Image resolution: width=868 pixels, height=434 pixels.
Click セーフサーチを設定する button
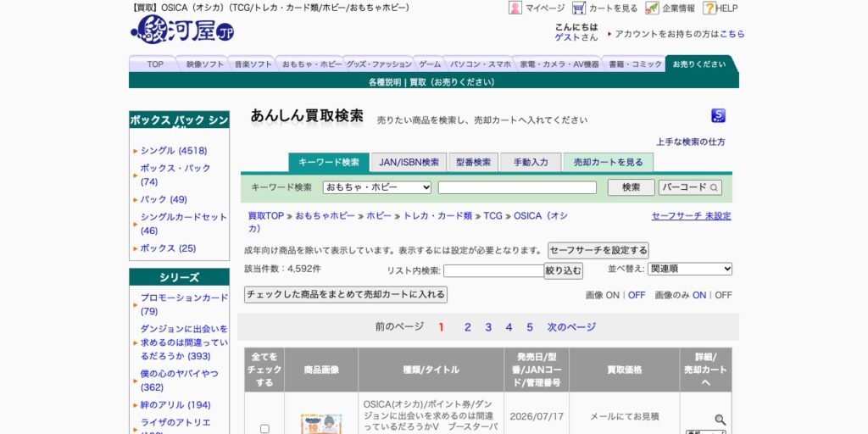pos(598,250)
